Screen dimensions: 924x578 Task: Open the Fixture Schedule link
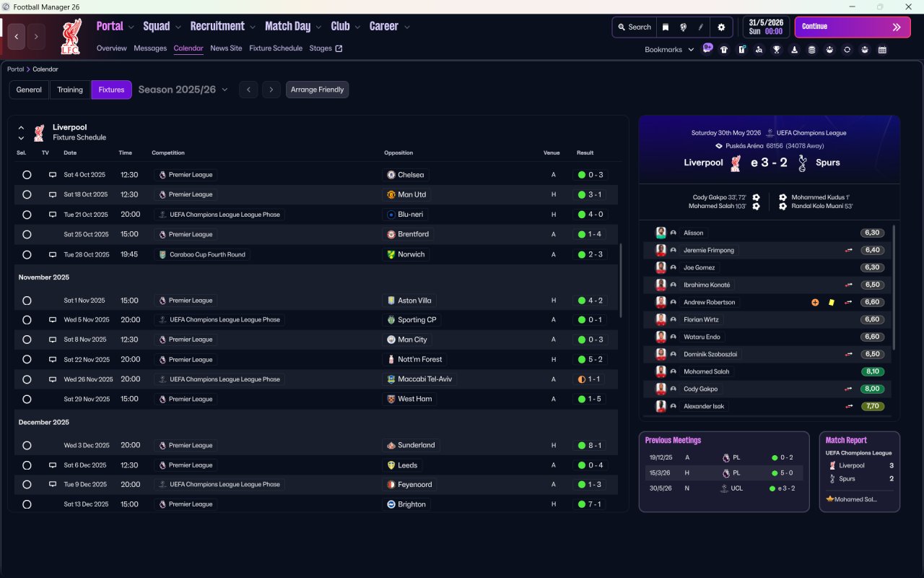pyautogui.click(x=276, y=48)
